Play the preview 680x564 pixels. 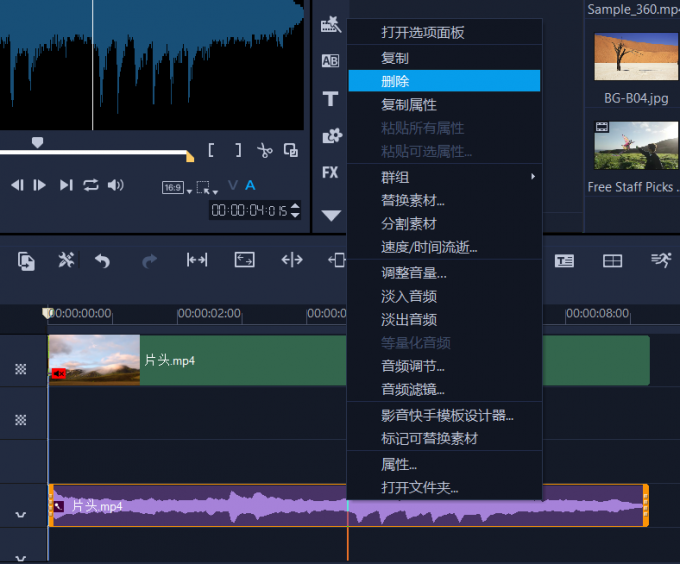point(39,185)
